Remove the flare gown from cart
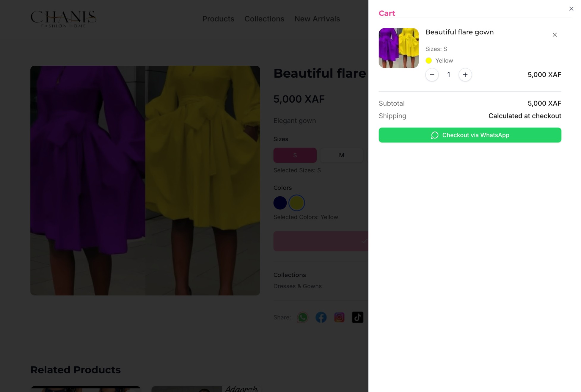Screen dimensions: 581x392 (555, 35)
